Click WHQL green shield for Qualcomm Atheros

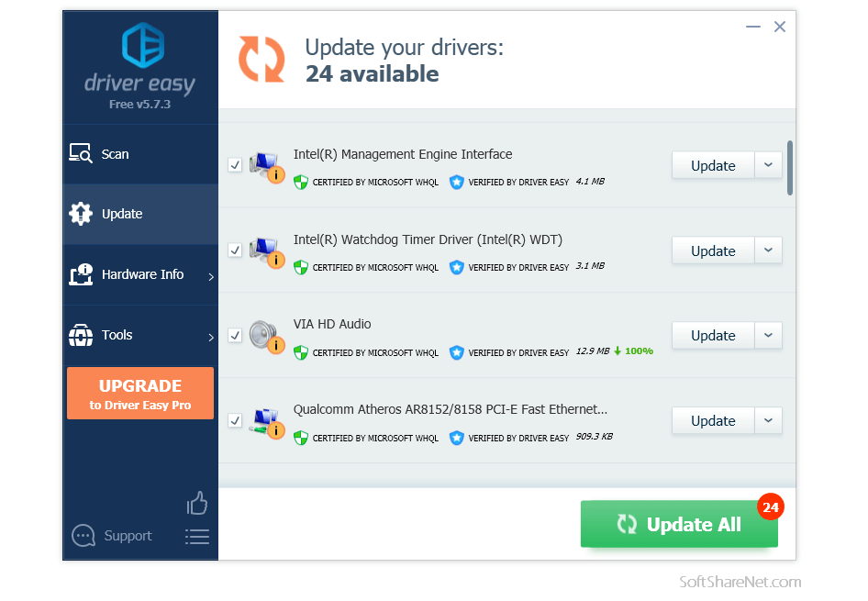301,438
